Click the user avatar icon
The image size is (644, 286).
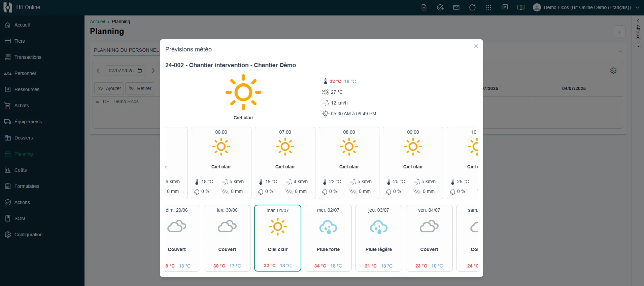coord(537,7)
